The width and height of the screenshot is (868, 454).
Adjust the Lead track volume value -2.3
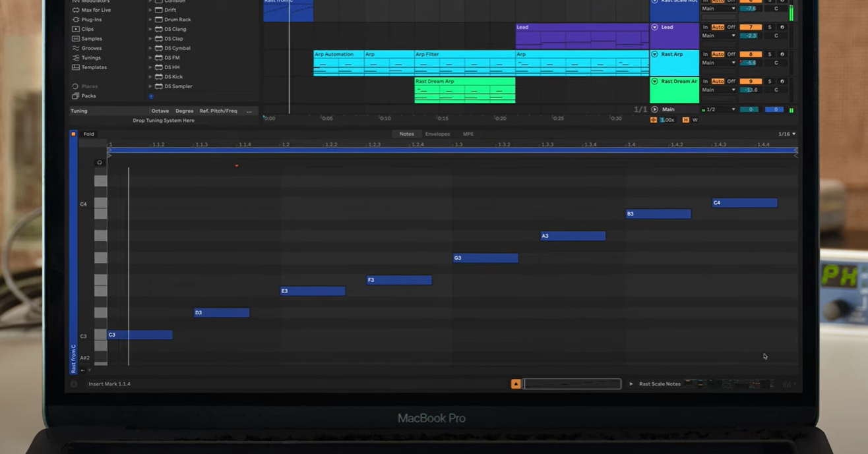coord(750,36)
